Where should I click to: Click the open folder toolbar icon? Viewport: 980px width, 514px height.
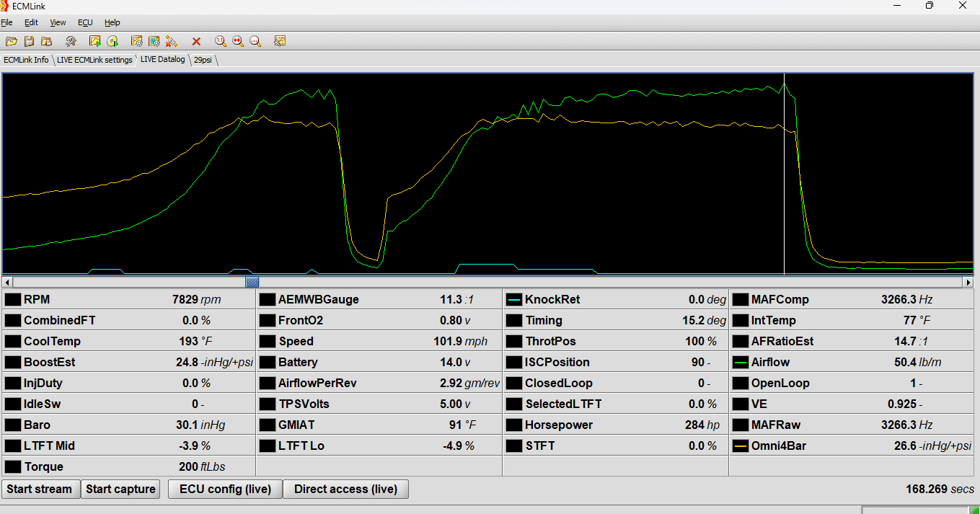click(x=12, y=41)
